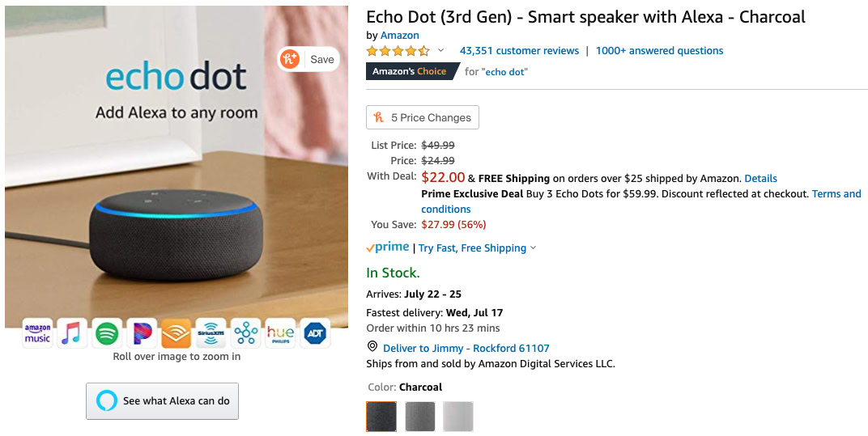Click the Spotify icon
The width and height of the screenshot is (868, 436).
107,332
